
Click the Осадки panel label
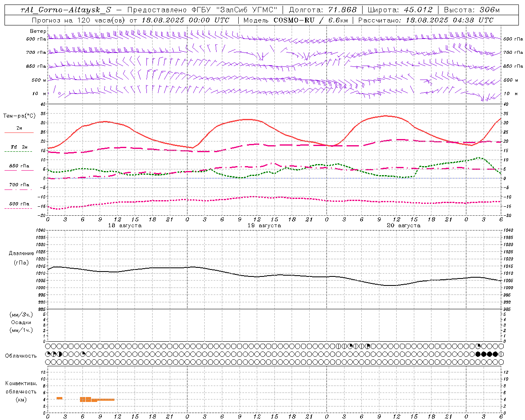click(x=21, y=323)
